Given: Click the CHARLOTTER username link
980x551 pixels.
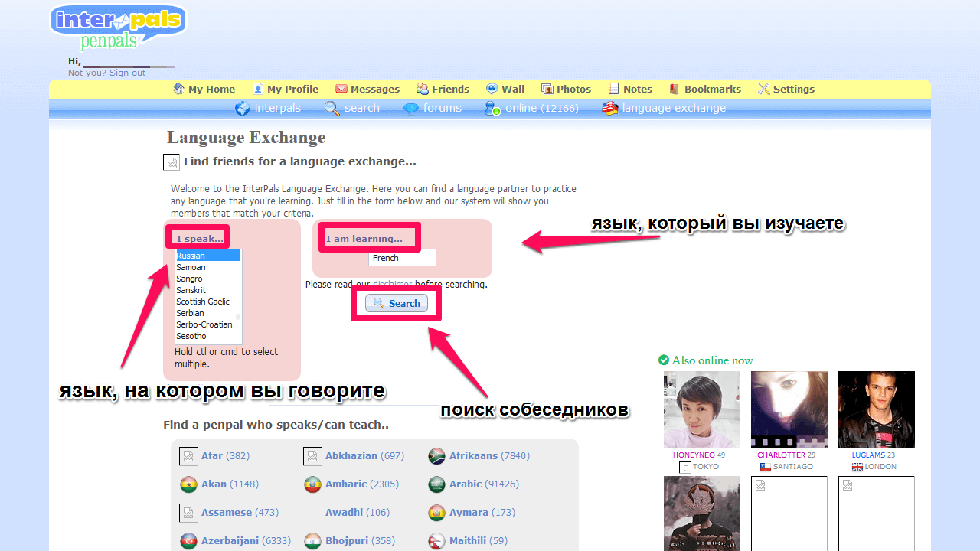Looking at the screenshot, I should 781,455.
